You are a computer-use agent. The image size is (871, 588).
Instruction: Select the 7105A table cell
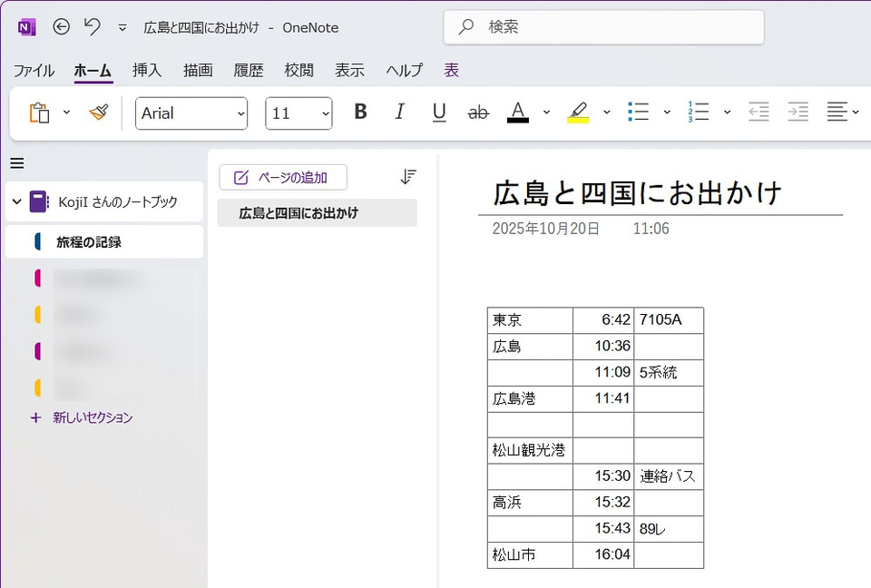(x=669, y=320)
